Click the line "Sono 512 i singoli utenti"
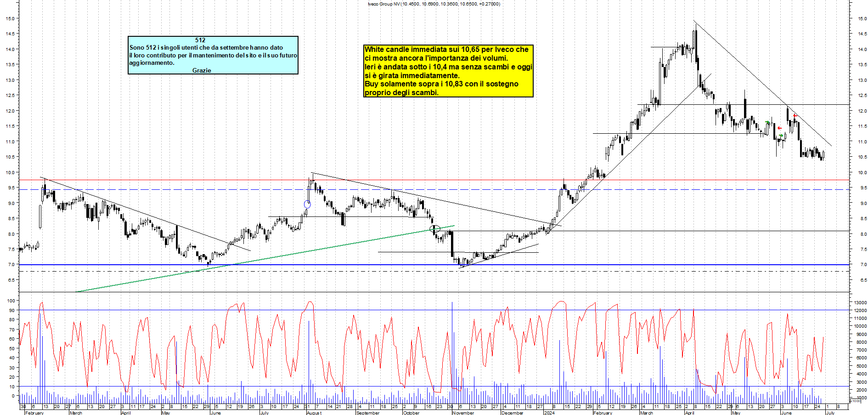The width and height of the screenshot is (868, 415). click(206, 48)
